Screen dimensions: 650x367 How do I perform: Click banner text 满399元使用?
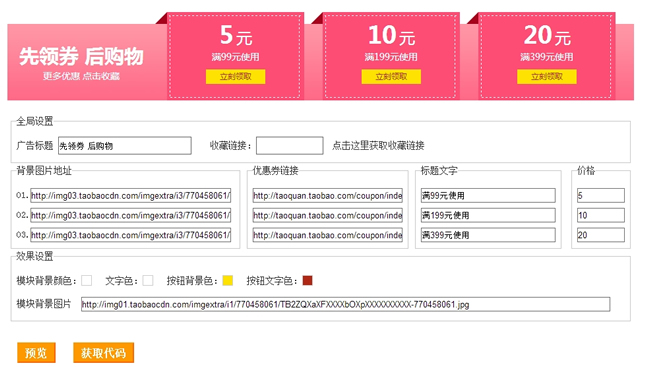(x=547, y=57)
